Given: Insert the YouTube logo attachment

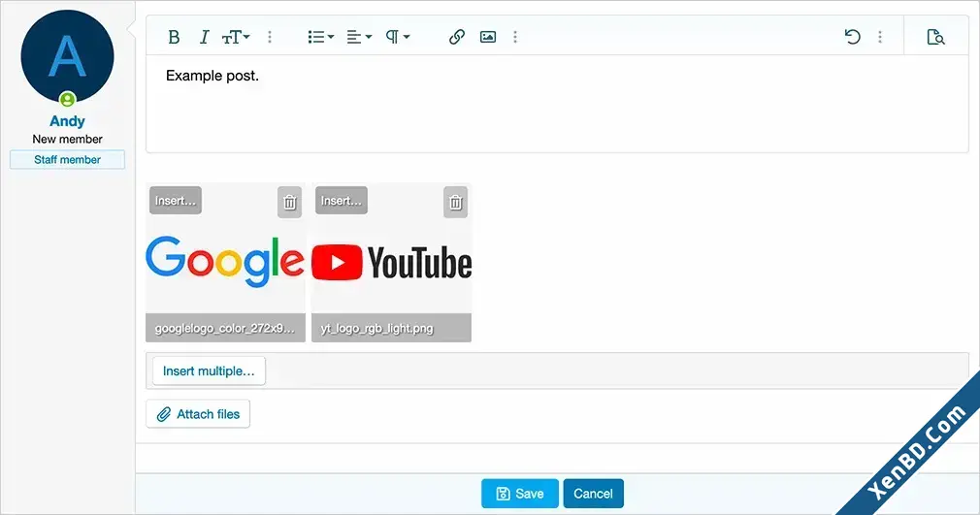Looking at the screenshot, I should 342,201.
